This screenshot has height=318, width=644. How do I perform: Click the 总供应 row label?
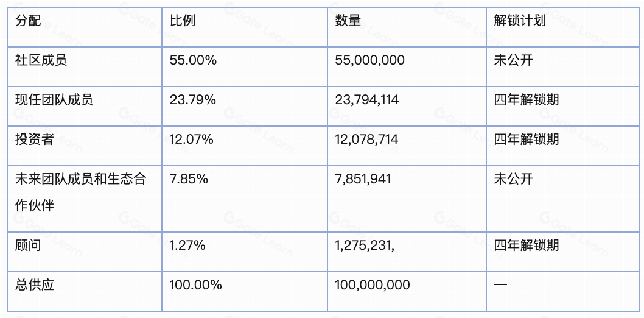coord(85,291)
